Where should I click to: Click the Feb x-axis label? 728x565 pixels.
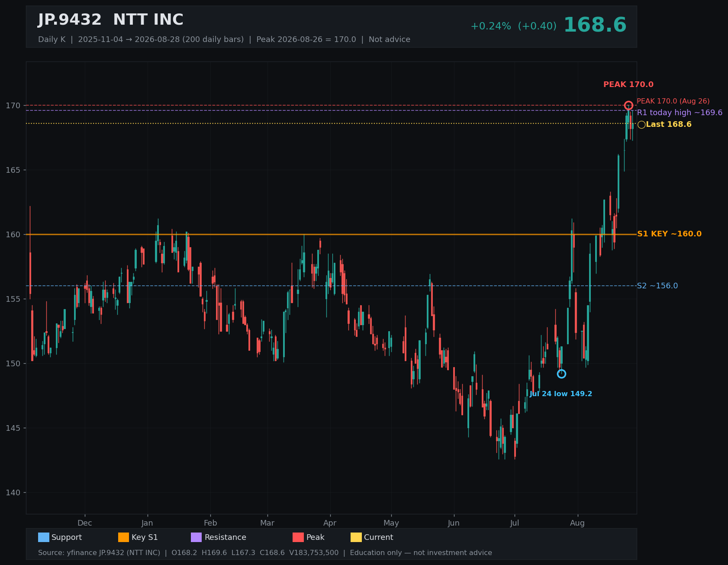[210, 523]
